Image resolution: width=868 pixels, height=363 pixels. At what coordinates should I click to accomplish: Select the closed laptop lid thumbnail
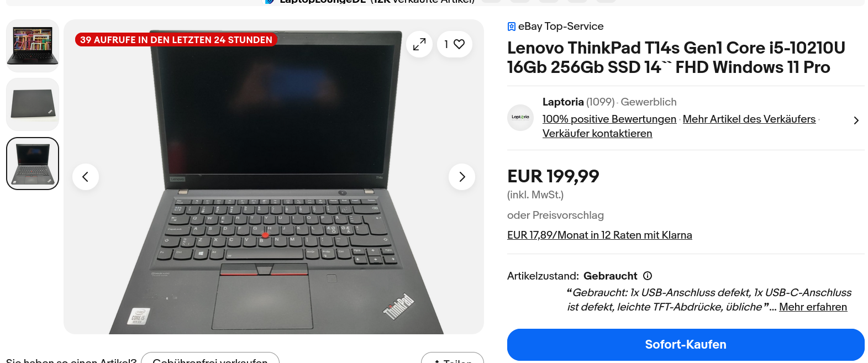pos(33,104)
